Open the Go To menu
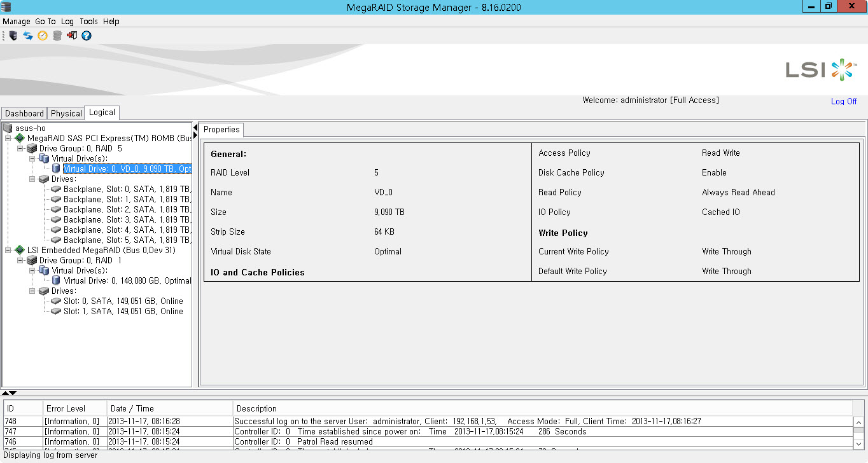This screenshot has width=868, height=463. 45,22
